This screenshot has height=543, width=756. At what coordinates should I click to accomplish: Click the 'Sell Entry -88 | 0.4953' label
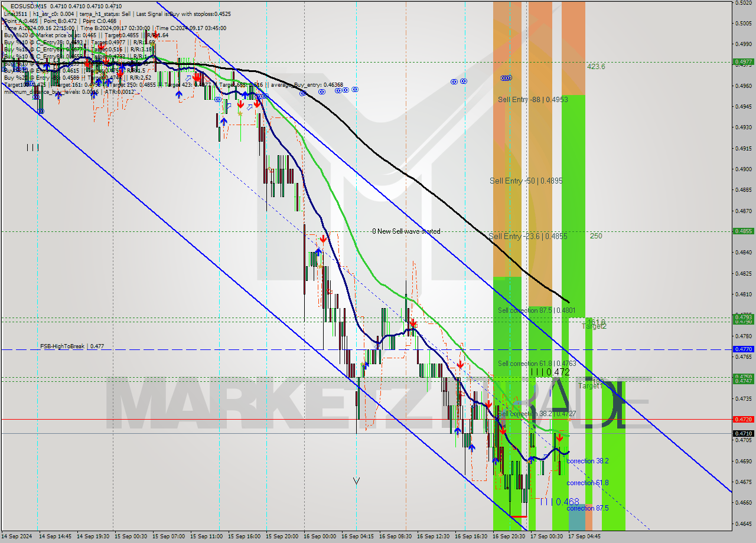[533, 100]
